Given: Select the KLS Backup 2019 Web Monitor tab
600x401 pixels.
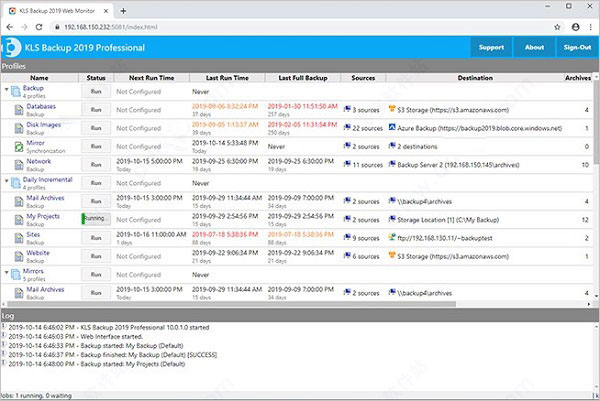Looking at the screenshot, I should pyautogui.click(x=57, y=11).
